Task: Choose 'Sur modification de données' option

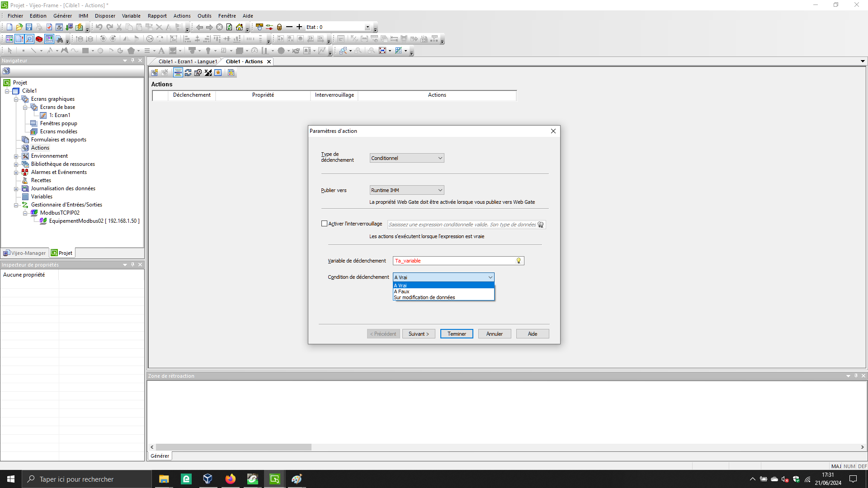Action: [424, 297]
